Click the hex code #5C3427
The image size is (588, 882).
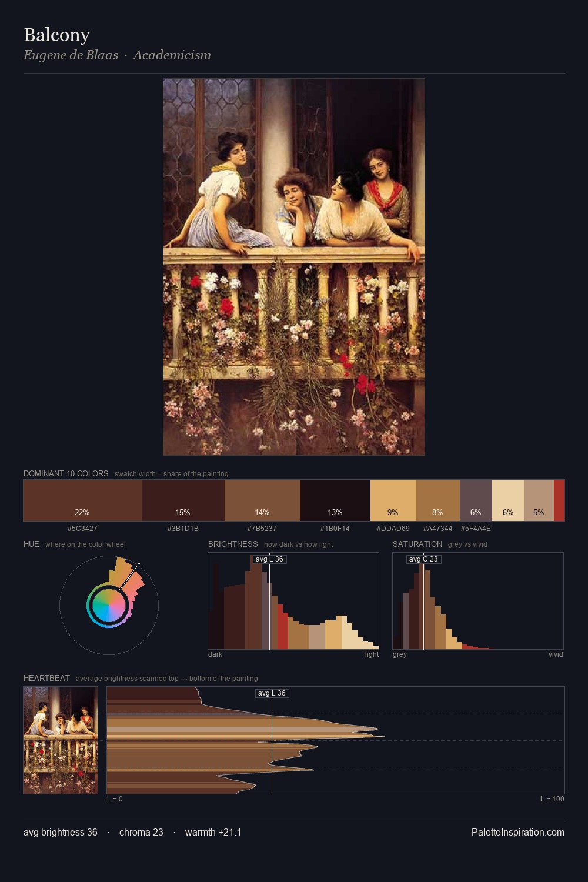coord(82,529)
